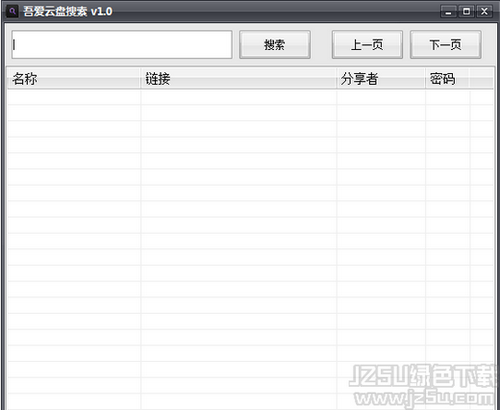Minimize the 吾爱云盘搜索 window
This screenshot has height=410, width=500.
coord(448,12)
